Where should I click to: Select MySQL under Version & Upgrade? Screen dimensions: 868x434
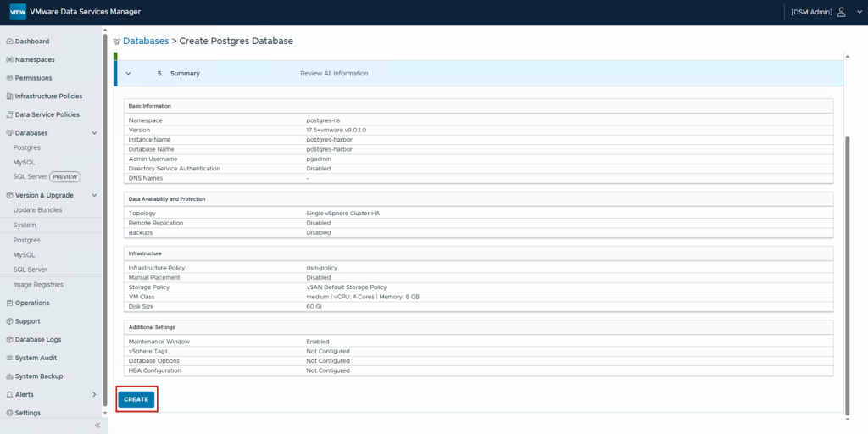24,255
